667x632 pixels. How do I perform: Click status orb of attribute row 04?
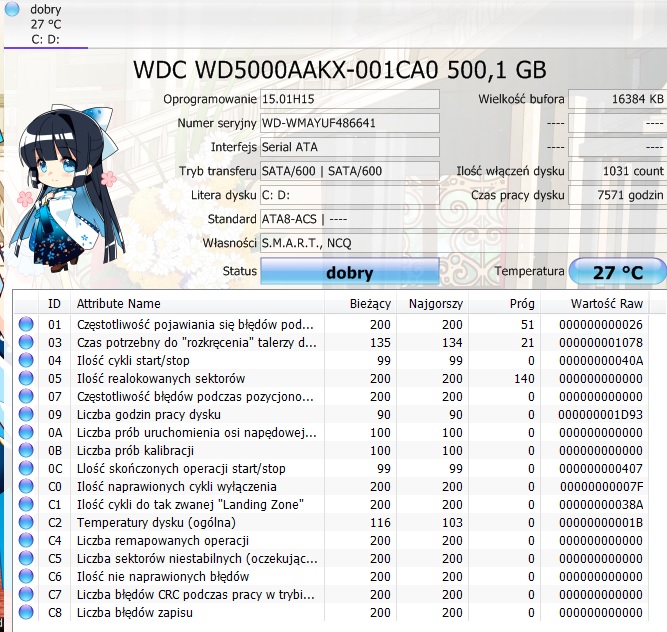point(26,360)
